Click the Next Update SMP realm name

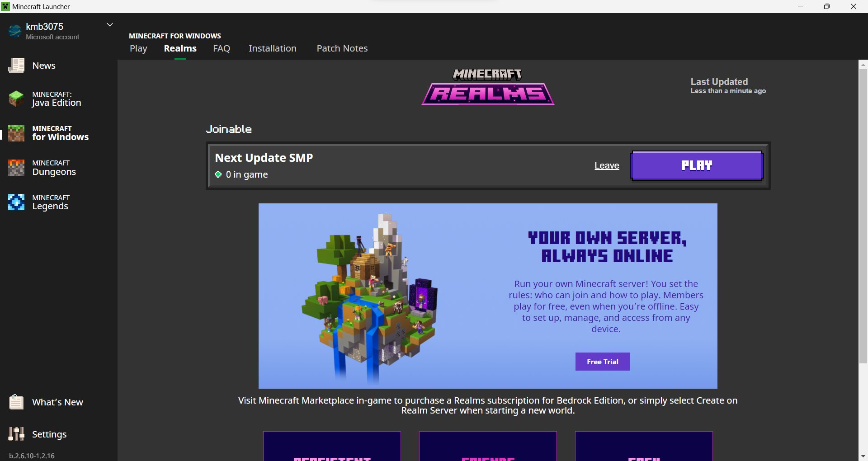(x=264, y=158)
